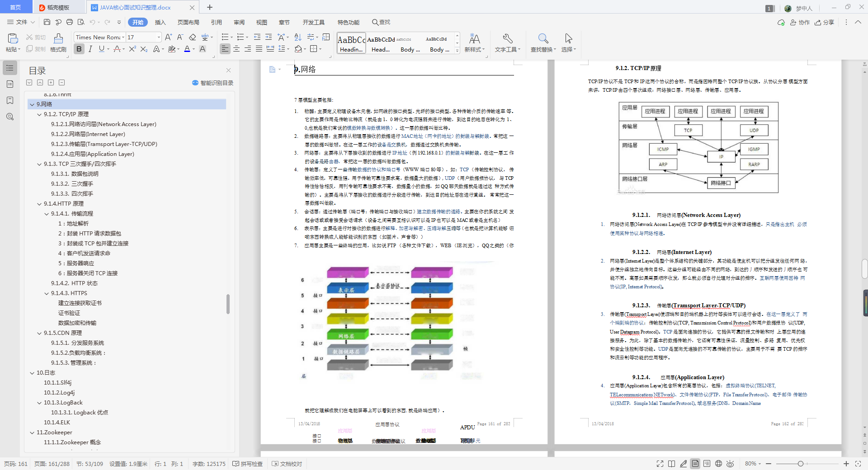Click the zoom slider handle

801,464
